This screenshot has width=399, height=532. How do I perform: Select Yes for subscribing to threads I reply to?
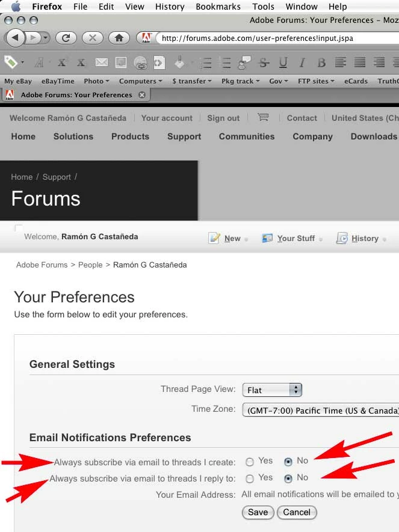[x=250, y=478]
